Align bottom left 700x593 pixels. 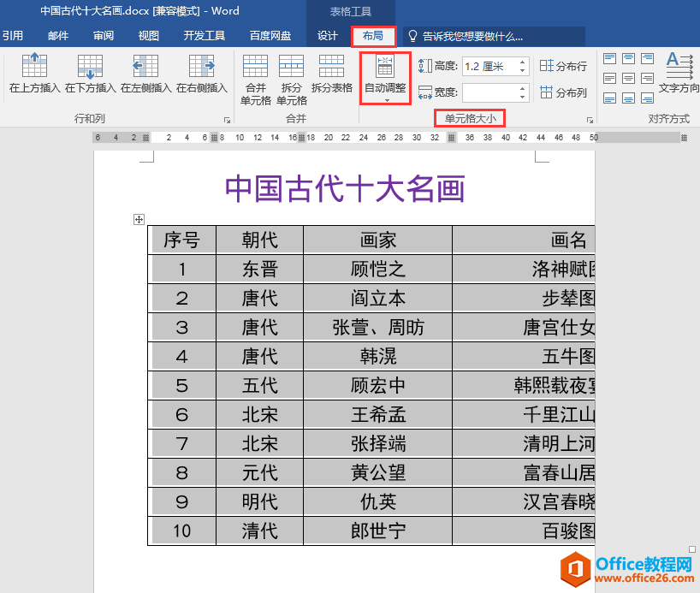click(609, 98)
